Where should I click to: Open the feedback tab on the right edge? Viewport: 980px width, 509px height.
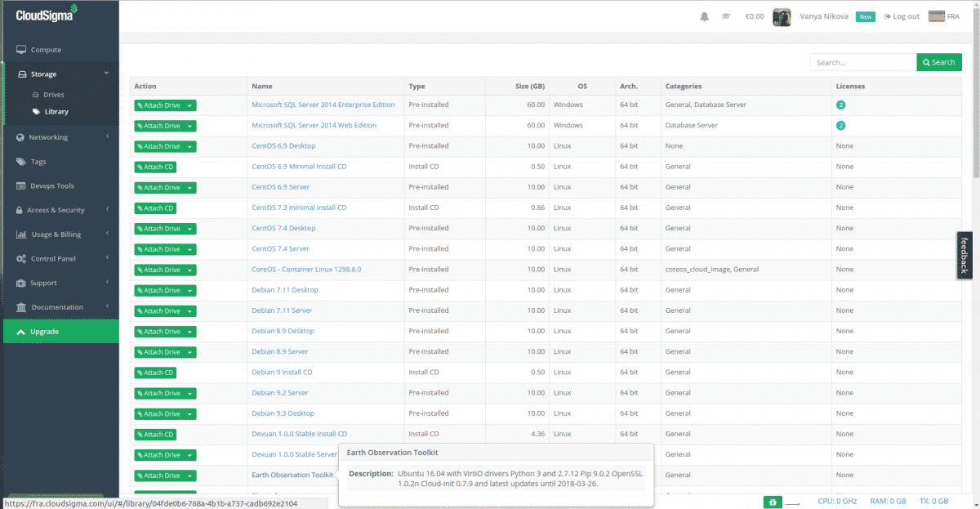pos(966,255)
